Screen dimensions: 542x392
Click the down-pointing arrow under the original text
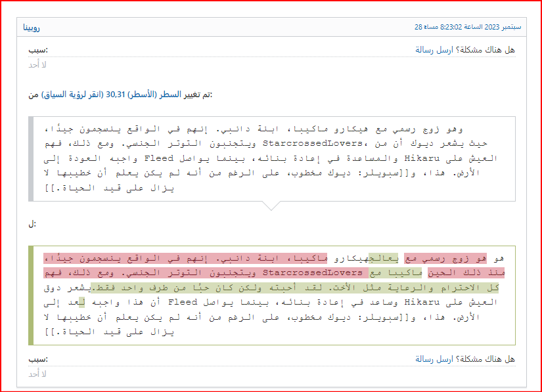[271, 206]
